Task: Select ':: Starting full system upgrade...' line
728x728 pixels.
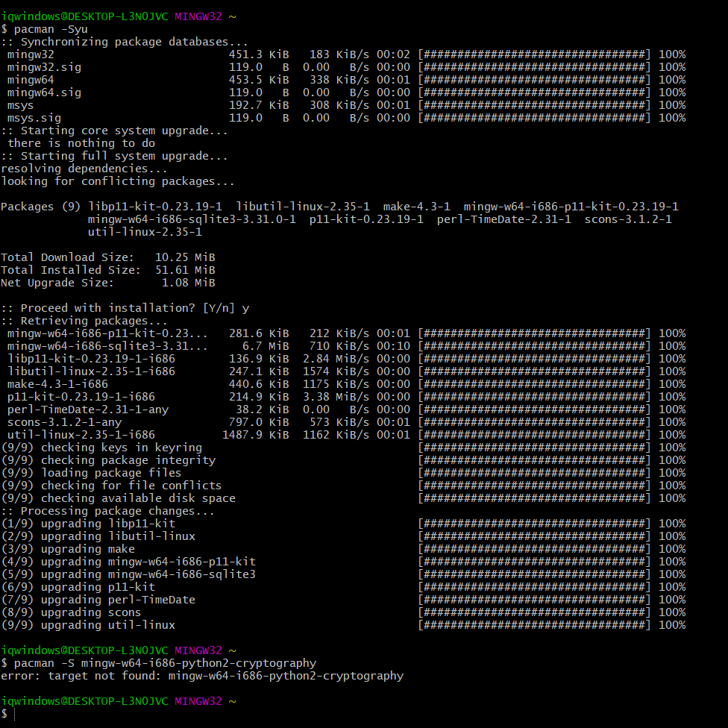Action: 114,156
